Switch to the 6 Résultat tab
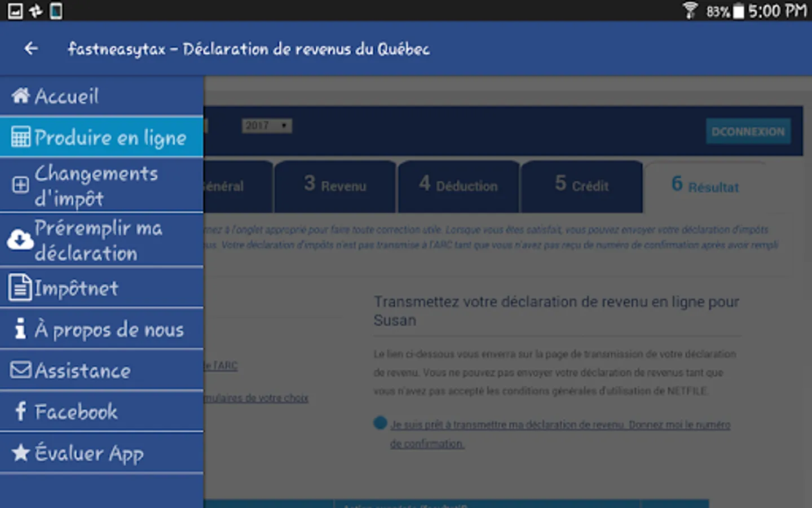The width and height of the screenshot is (812, 508). pos(705,186)
